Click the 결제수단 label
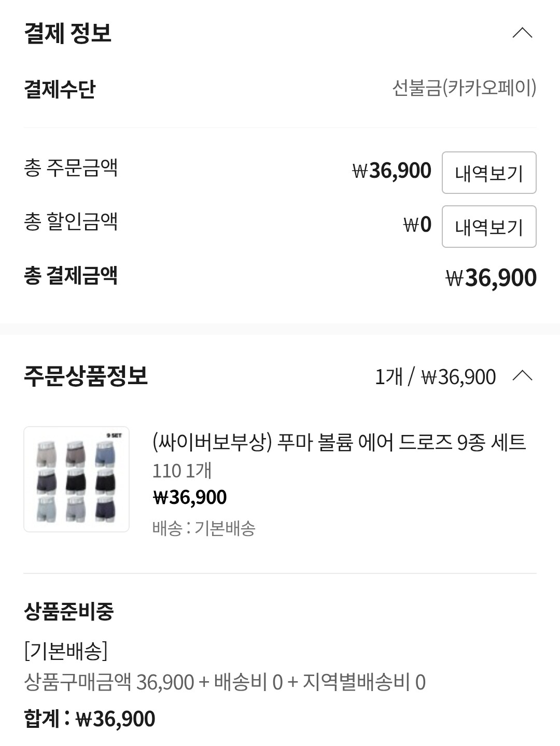Viewport: 560px width, 746px height. point(60,89)
